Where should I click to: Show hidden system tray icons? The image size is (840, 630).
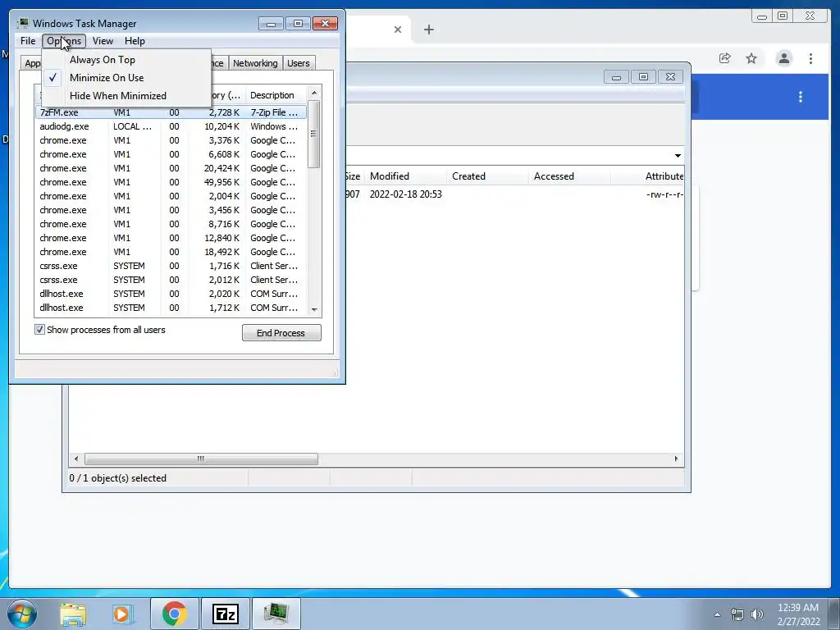click(x=717, y=614)
